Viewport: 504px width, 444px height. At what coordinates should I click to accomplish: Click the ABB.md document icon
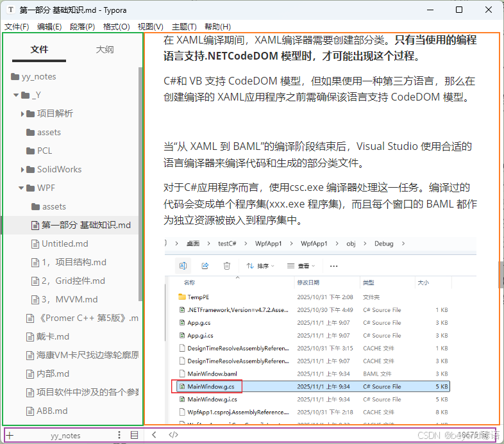[30, 411]
